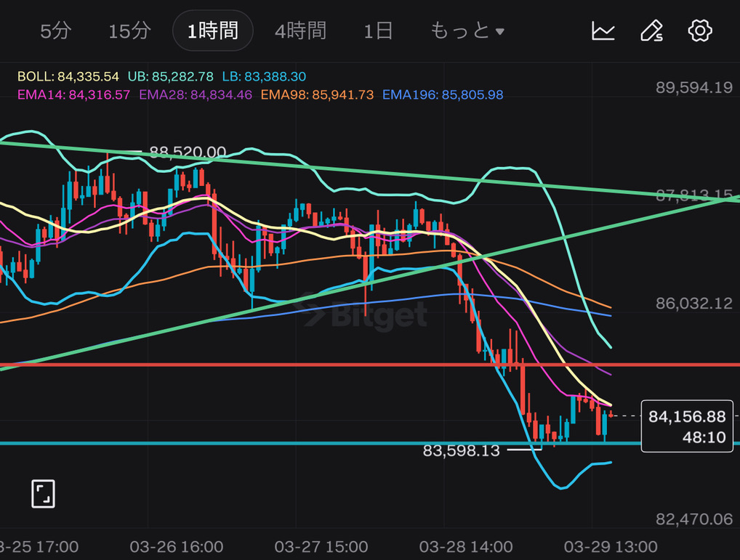Select the 1時間 timeframe tab
740x560 pixels.
click(x=212, y=31)
